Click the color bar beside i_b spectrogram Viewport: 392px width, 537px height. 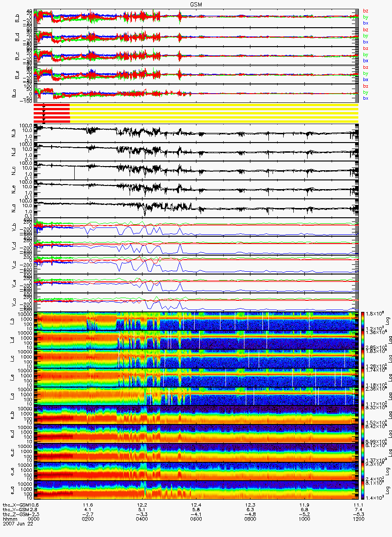coord(362,321)
